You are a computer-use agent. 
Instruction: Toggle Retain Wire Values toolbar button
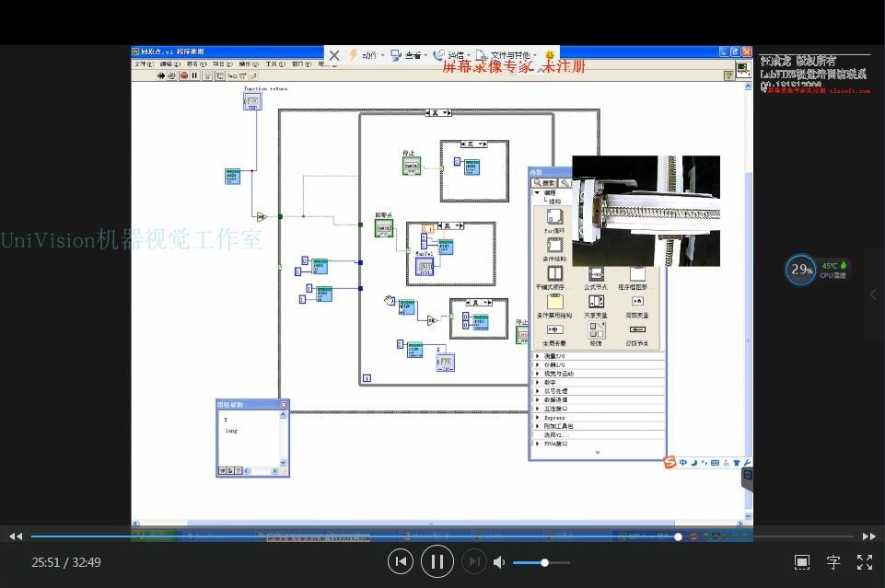pos(220,75)
